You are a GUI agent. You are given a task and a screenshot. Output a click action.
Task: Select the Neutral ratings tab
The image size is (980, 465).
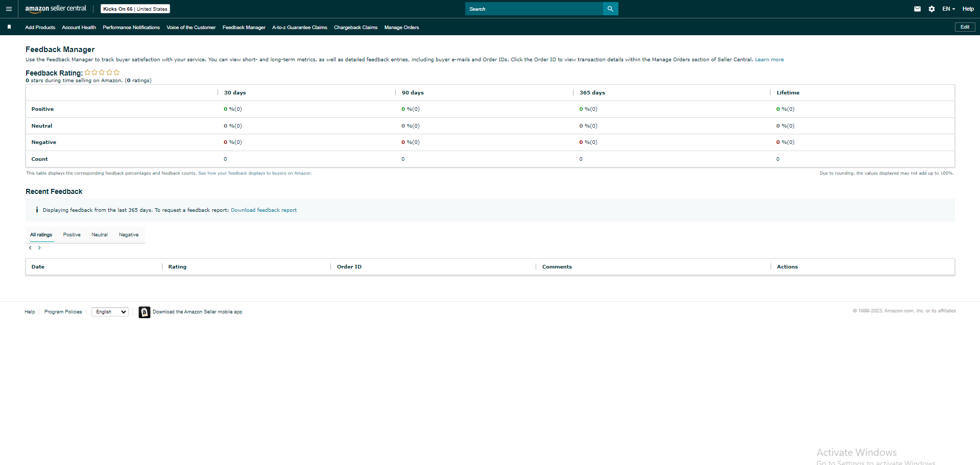tap(100, 235)
